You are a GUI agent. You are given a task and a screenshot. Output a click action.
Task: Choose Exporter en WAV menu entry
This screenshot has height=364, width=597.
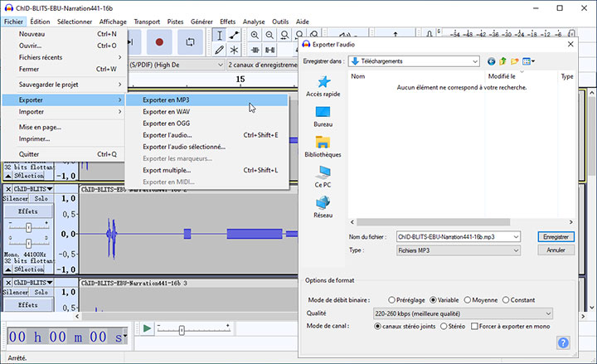click(x=166, y=111)
